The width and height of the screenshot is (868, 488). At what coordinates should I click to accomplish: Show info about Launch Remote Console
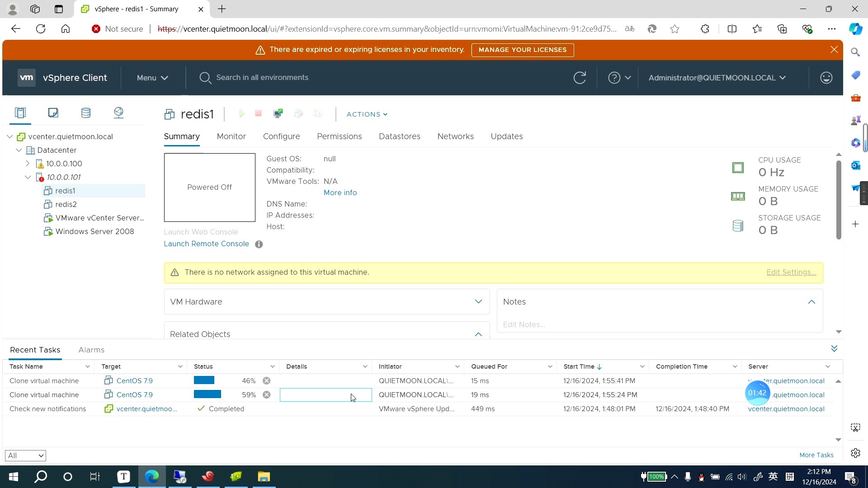tap(259, 244)
